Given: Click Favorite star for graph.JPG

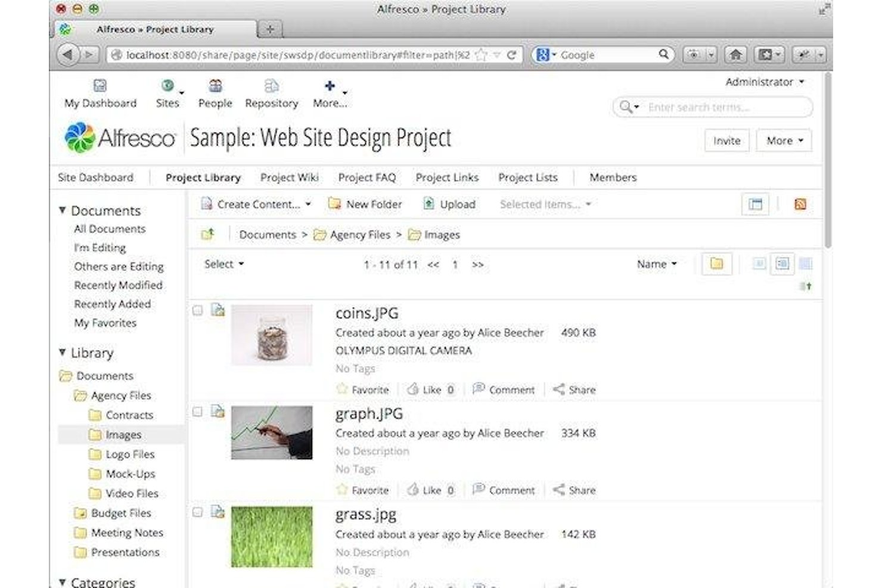Looking at the screenshot, I should 341,490.
